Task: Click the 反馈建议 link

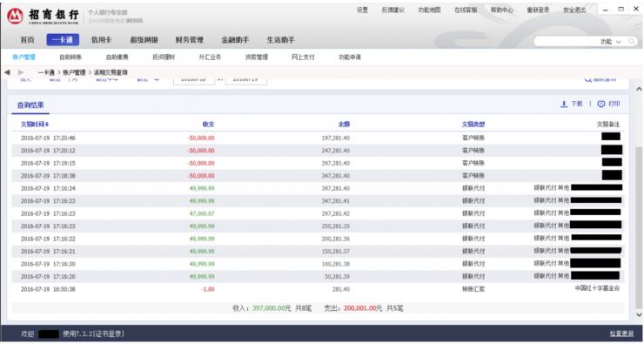Action: point(392,10)
